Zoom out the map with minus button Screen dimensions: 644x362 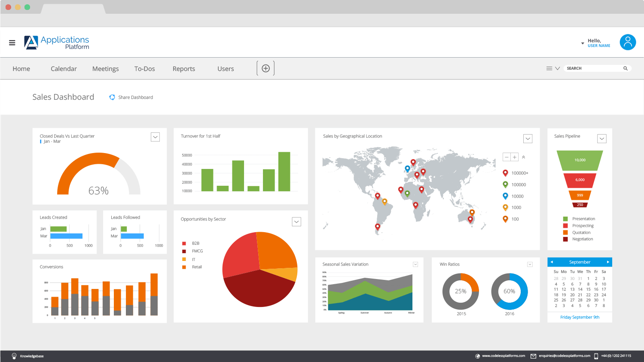(507, 157)
